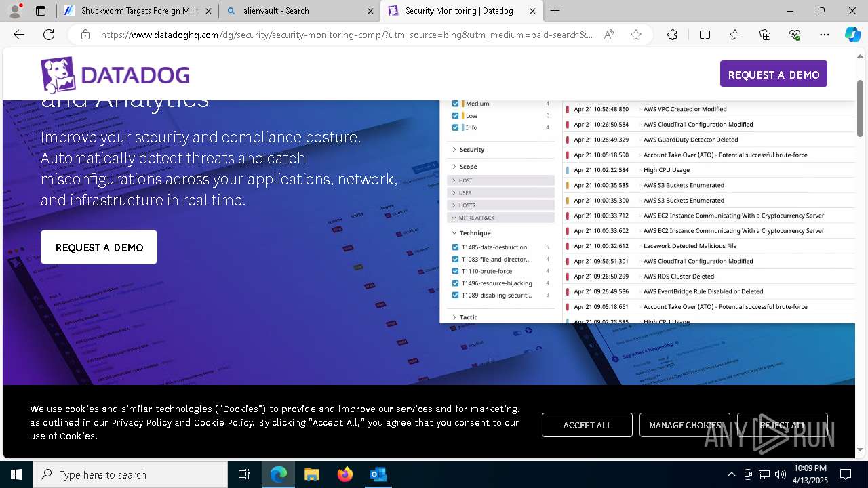The width and height of the screenshot is (868, 488).
Task: Open the browser profile icon
Action: tap(14, 11)
